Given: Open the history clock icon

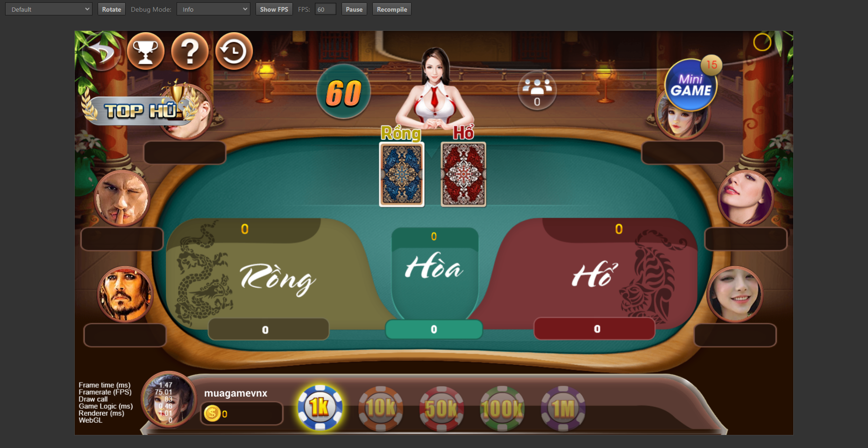Looking at the screenshot, I should 234,51.
